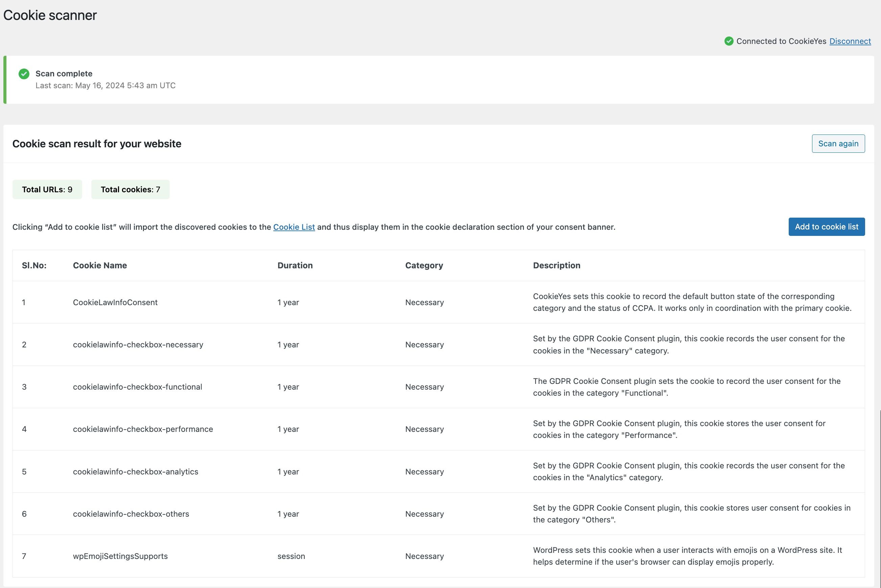Select the cookielawinfo-checkbox-analytics cookie name
Viewport: 881px width, 588px height.
click(x=135, y=472)
